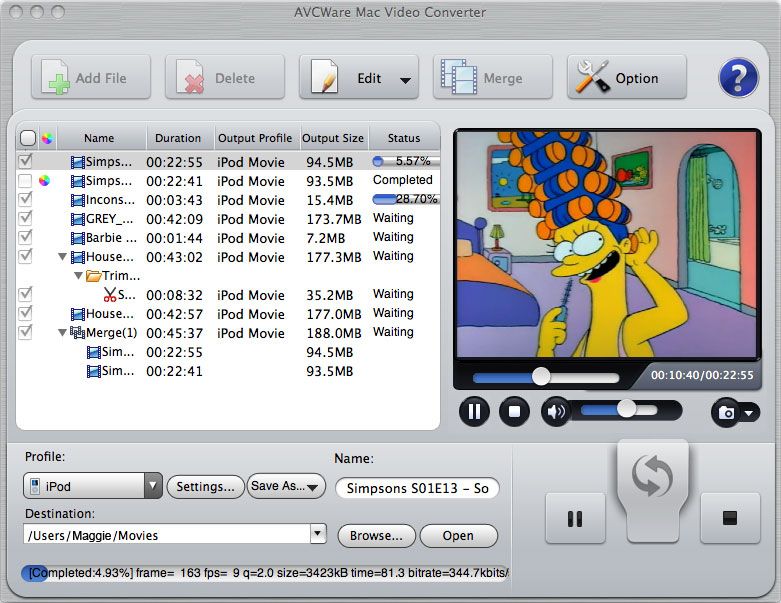
Task: Open the iPod Profile dropdown
Action: pyautogui.click(x=93, y=486)
